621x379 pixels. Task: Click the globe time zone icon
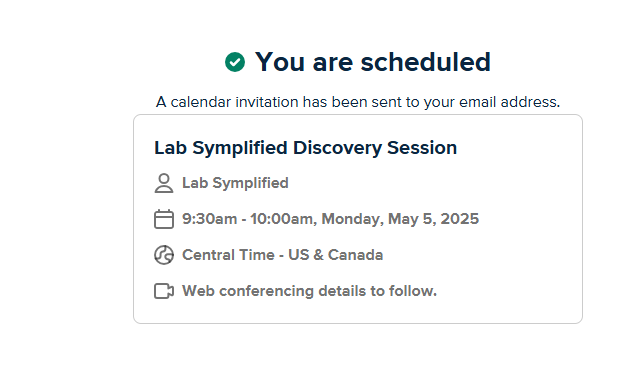(164, 255)
